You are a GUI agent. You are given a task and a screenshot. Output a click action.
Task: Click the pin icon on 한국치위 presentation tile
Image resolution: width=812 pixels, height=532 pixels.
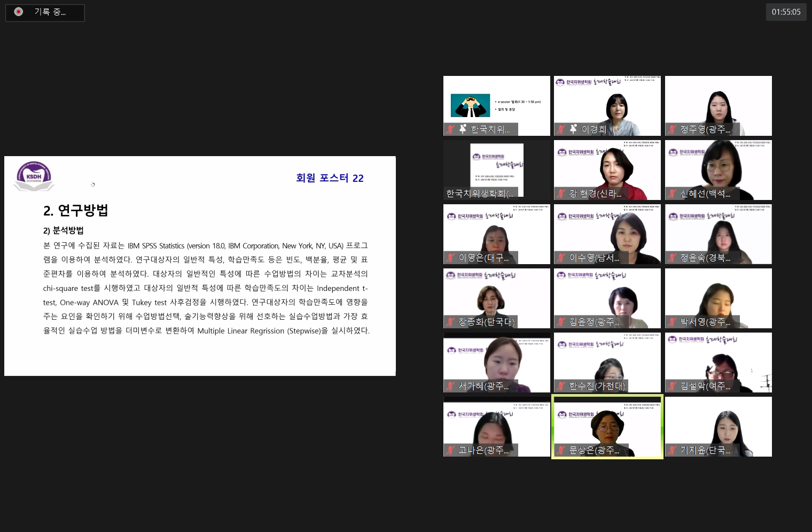tap(463, 129)
